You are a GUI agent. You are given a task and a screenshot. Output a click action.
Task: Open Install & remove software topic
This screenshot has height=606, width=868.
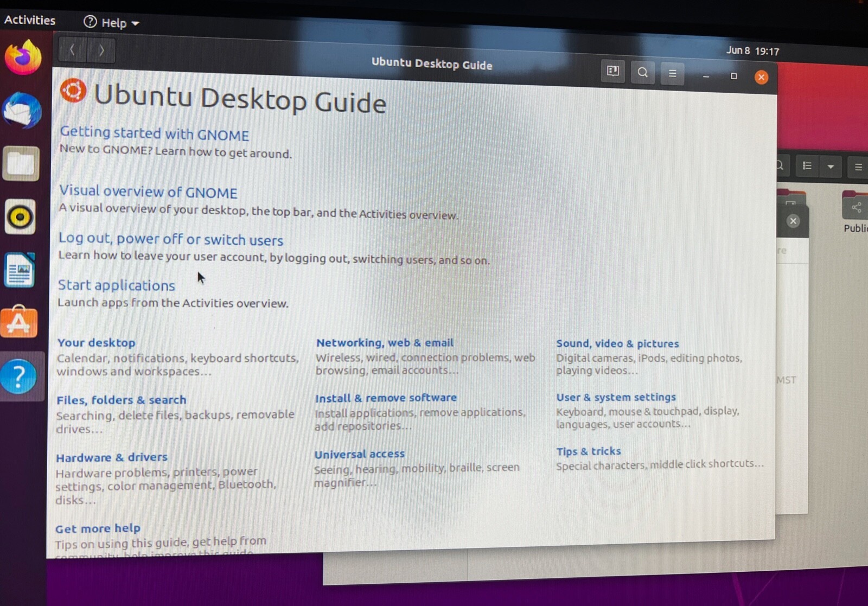(x=386, y=398)
